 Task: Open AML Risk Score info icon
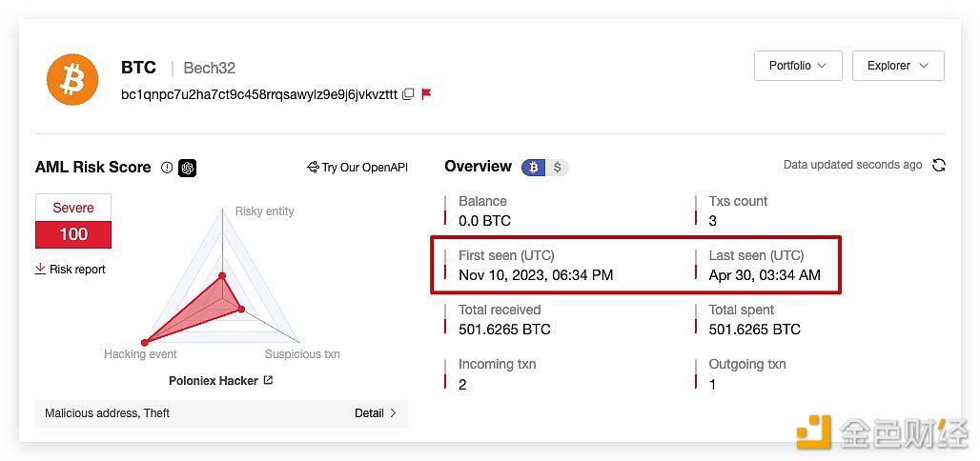point(166,168)
